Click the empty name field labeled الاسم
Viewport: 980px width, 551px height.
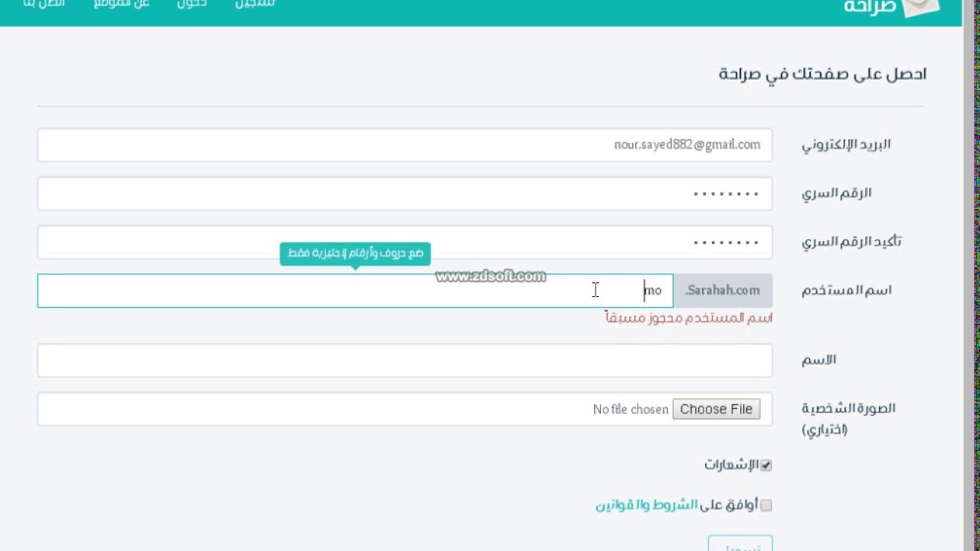(x=404, y=360)
